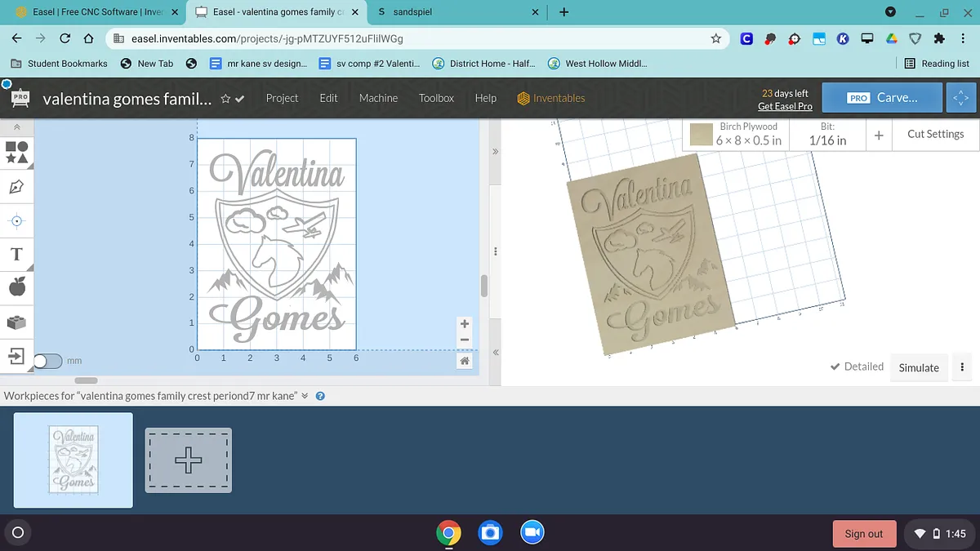
Task: Click the Import arrow icon
Action: click(x=16, y=356)
